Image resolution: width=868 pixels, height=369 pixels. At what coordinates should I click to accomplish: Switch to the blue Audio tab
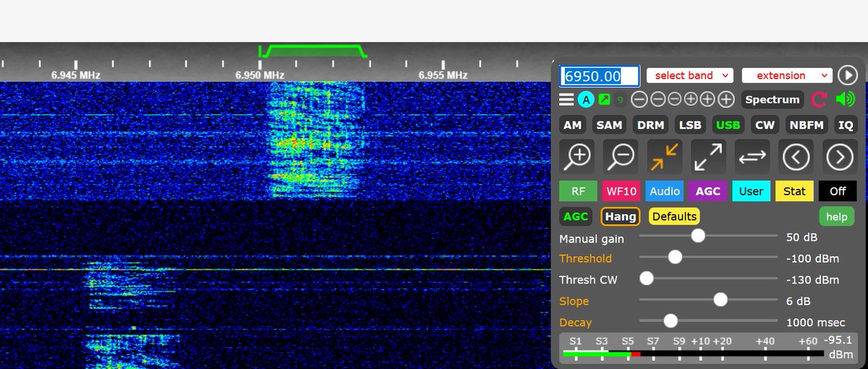click(665, 191)
